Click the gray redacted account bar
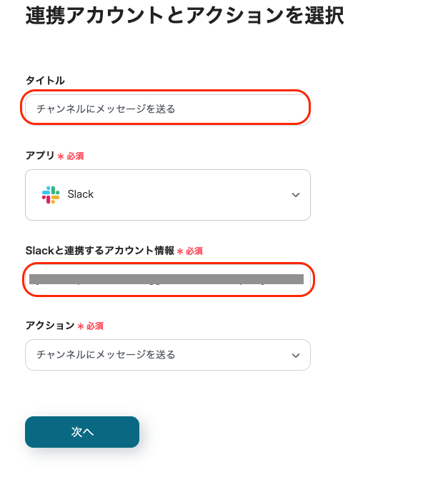448x477 pixels. tap(166, 278)
